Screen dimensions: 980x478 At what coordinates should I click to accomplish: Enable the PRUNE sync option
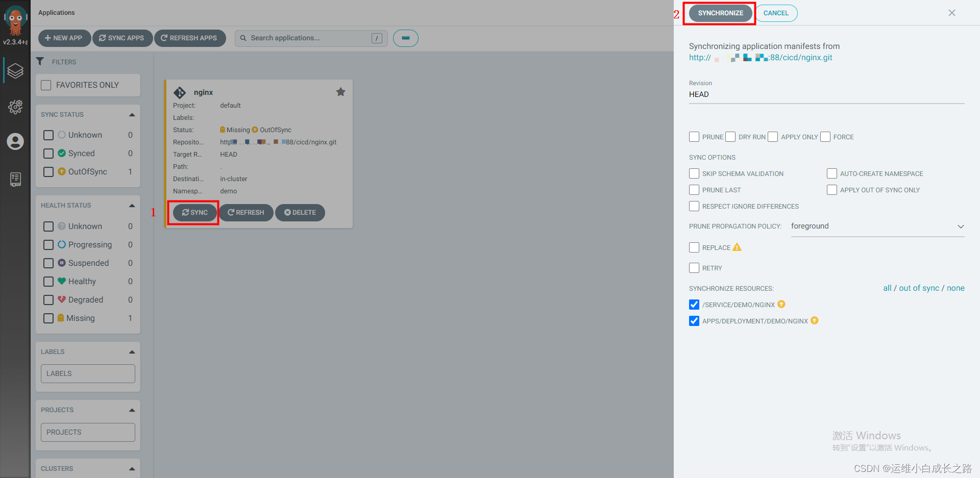[694, 137]
